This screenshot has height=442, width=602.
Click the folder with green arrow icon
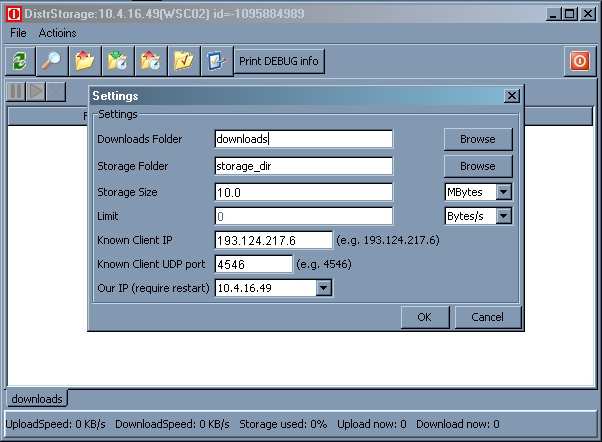118,61
